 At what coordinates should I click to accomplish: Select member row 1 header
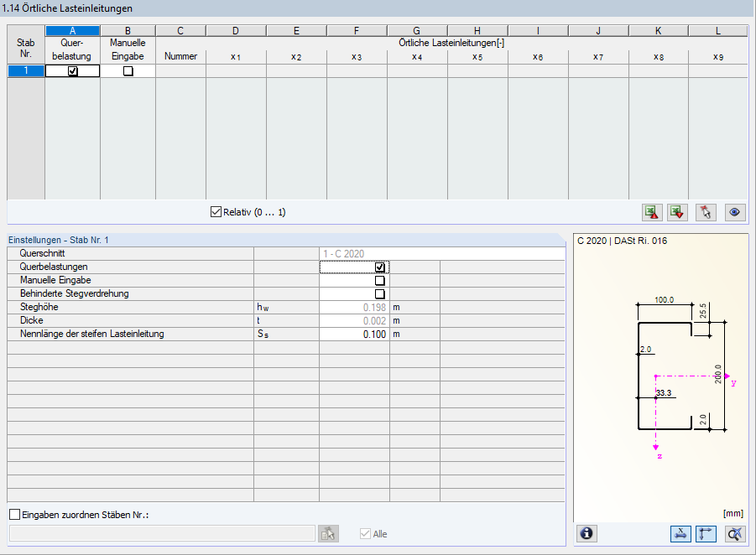[26, 70]
